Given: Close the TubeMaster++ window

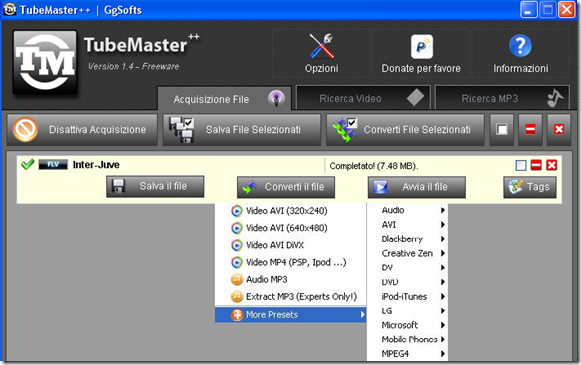Looking at the screenshot, I should [567, 10].
